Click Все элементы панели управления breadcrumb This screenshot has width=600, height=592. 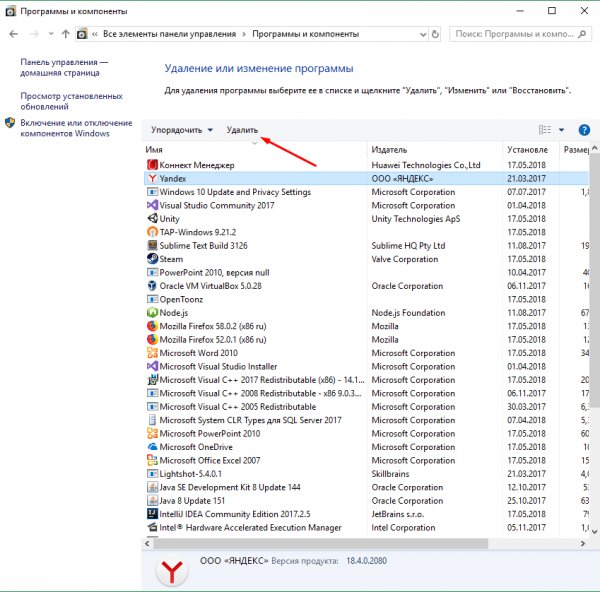click(170, 34)
